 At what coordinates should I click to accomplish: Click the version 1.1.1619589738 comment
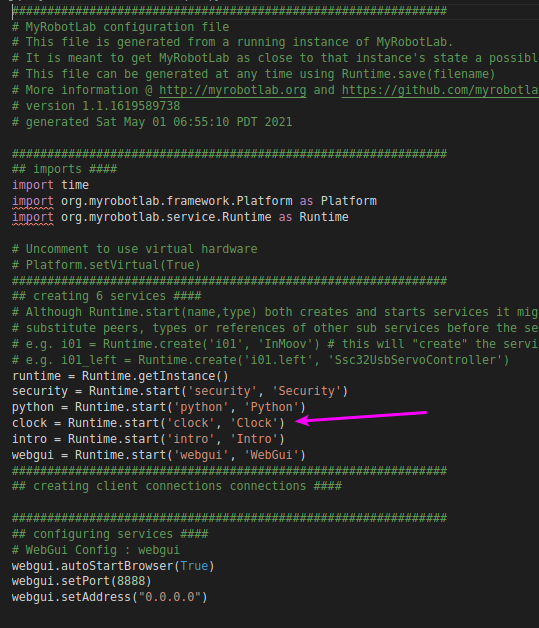pyautogui.click(x=96, y=106)
